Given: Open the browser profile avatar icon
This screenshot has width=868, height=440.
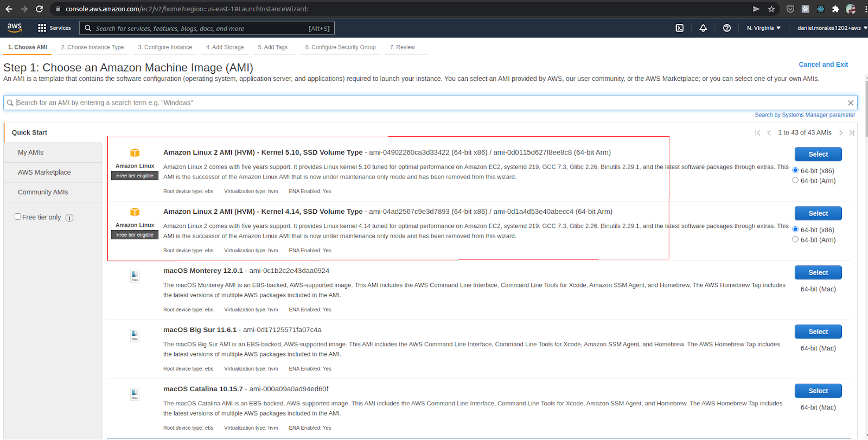Looking at the screenshot, I should click(x=851, y=9).
